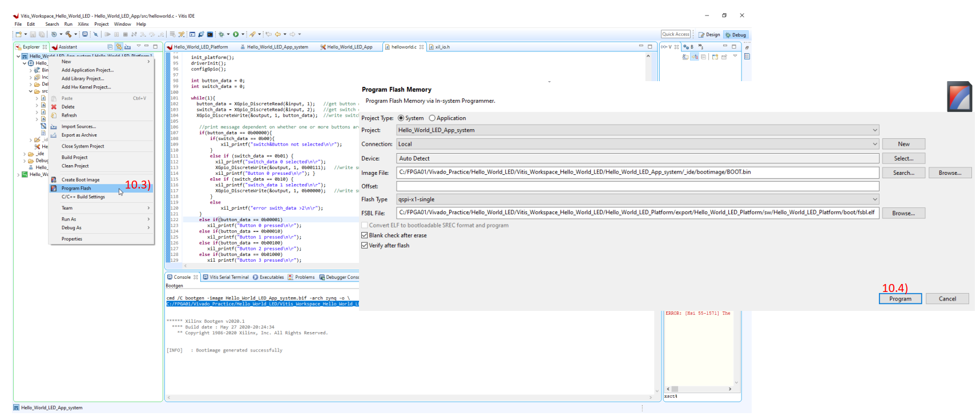Click the New project toolbar icon

[18, 34]
